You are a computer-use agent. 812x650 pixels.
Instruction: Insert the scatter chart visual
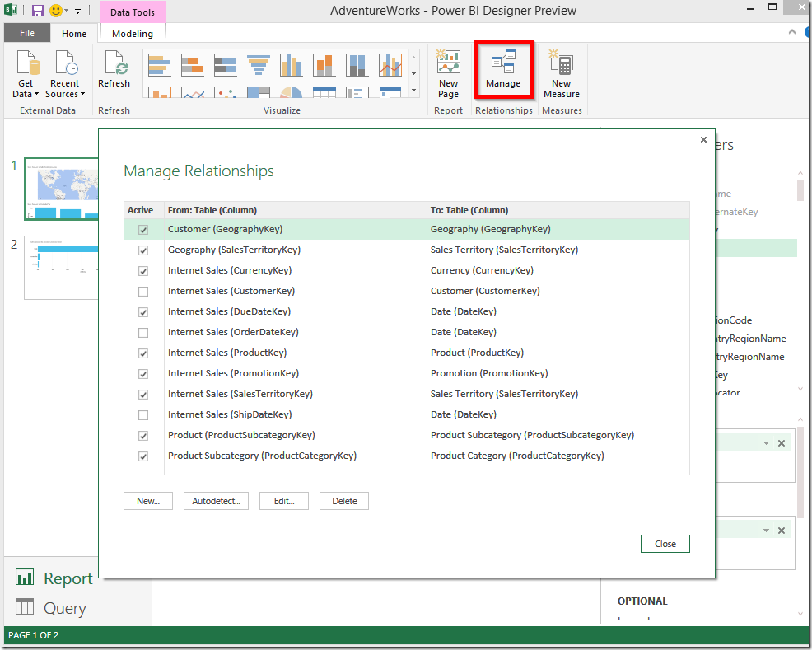coord(226,92)
